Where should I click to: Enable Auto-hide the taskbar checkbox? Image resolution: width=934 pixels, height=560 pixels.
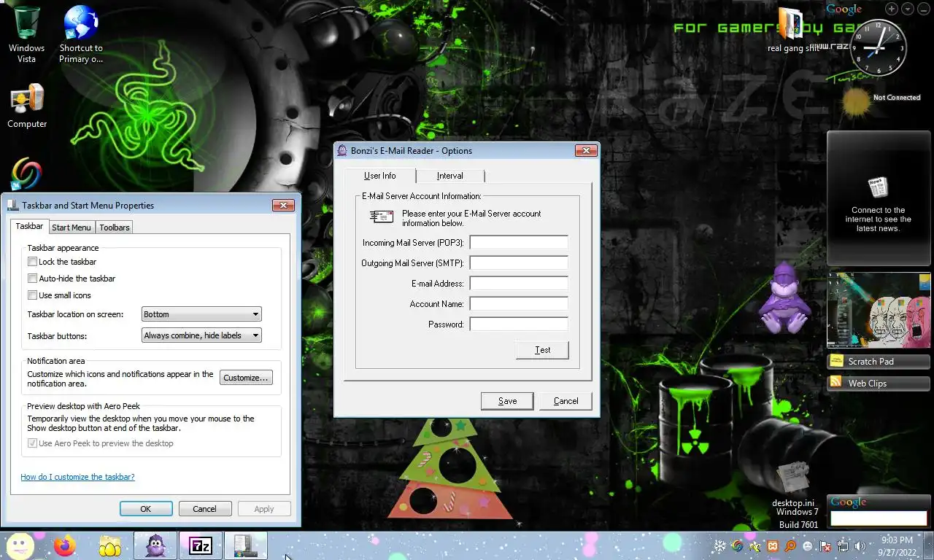[32, 279]
